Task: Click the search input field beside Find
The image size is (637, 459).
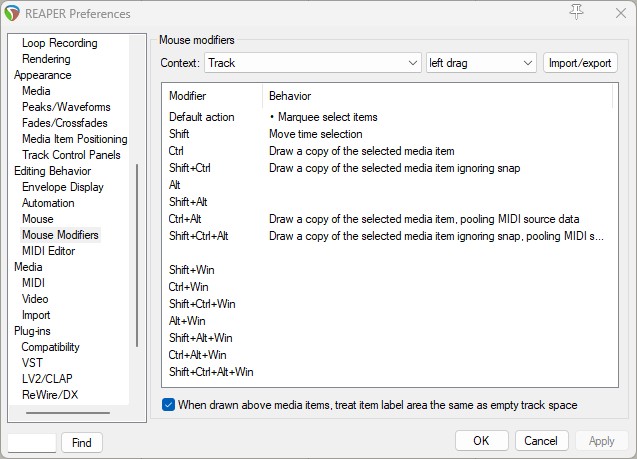Action: click(x=32, y=443)
